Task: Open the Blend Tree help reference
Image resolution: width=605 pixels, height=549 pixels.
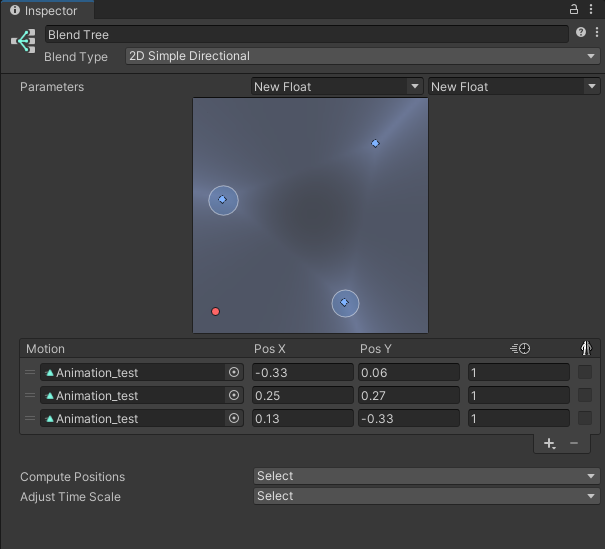Action: coord(581,32)
